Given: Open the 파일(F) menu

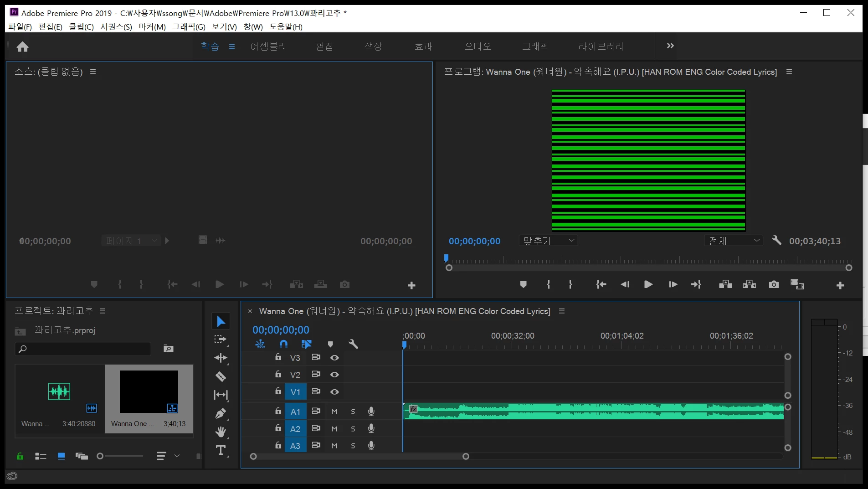Looking at the screenshot, I should coord(20,27).
